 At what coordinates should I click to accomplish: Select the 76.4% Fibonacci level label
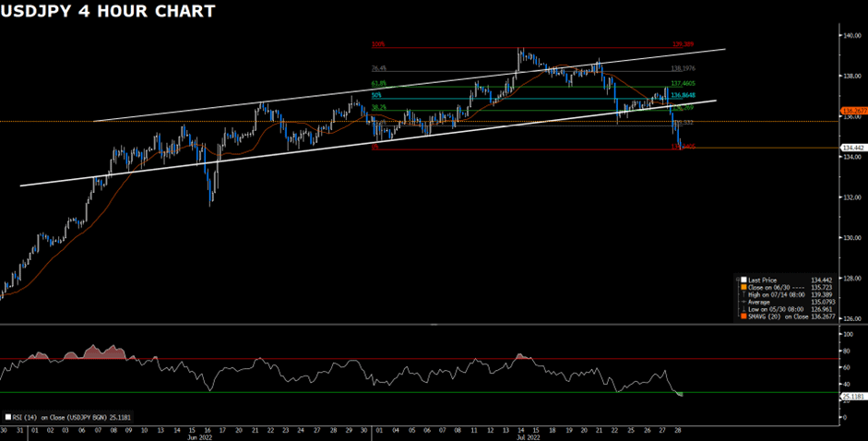pos(378,68)
